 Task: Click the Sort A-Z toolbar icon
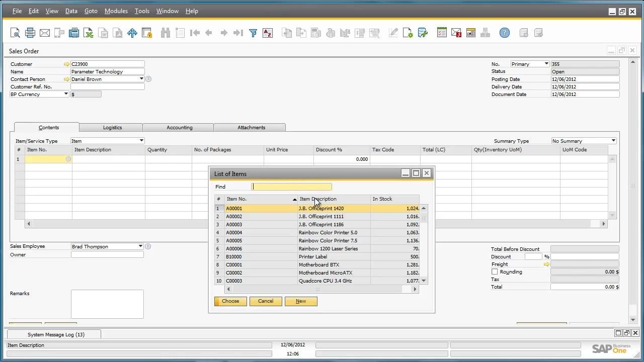point(268,33)
